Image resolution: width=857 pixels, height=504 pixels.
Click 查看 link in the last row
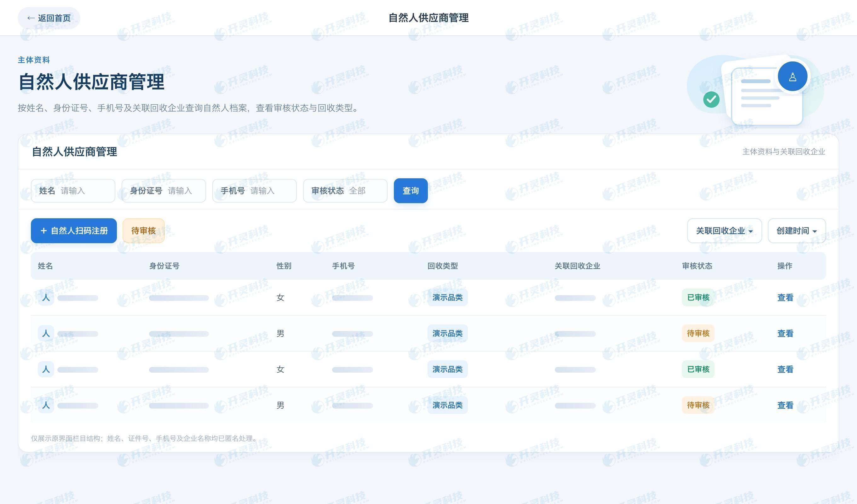785,405
